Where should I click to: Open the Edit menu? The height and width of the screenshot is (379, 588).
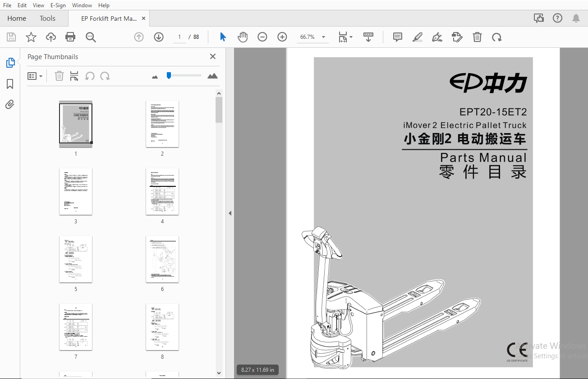point(22,5)
